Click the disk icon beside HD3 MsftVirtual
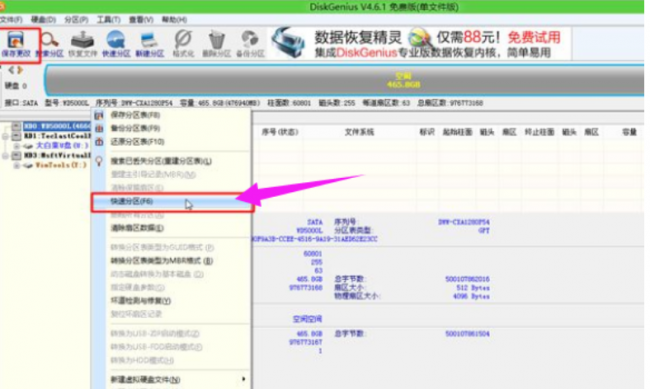The height and width of the screenshot is (389, 650). 17,156
